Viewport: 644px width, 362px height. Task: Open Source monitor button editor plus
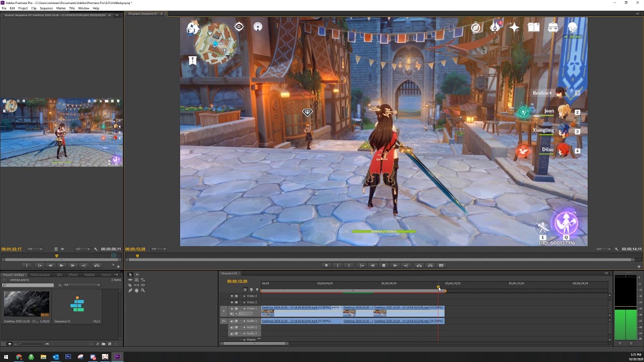click(118, 266)
